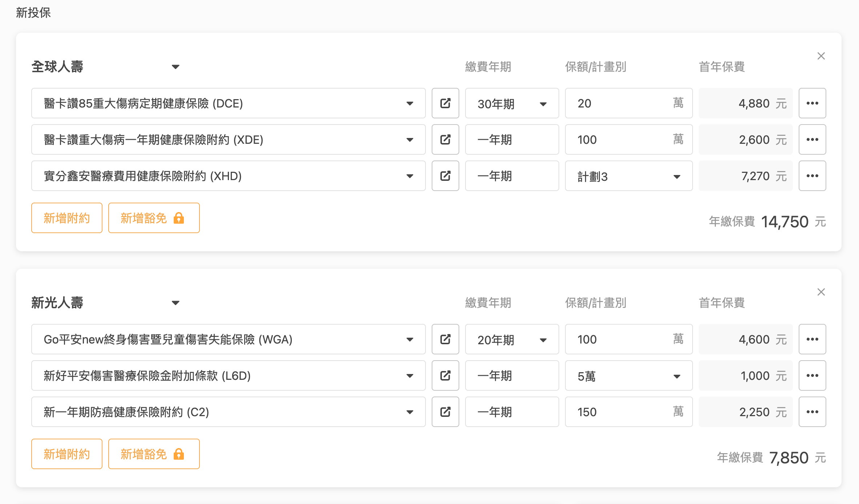Open more options for L6D policy row
The height and width of the screenshot is (504, 859).
click(x=812, y=375)
